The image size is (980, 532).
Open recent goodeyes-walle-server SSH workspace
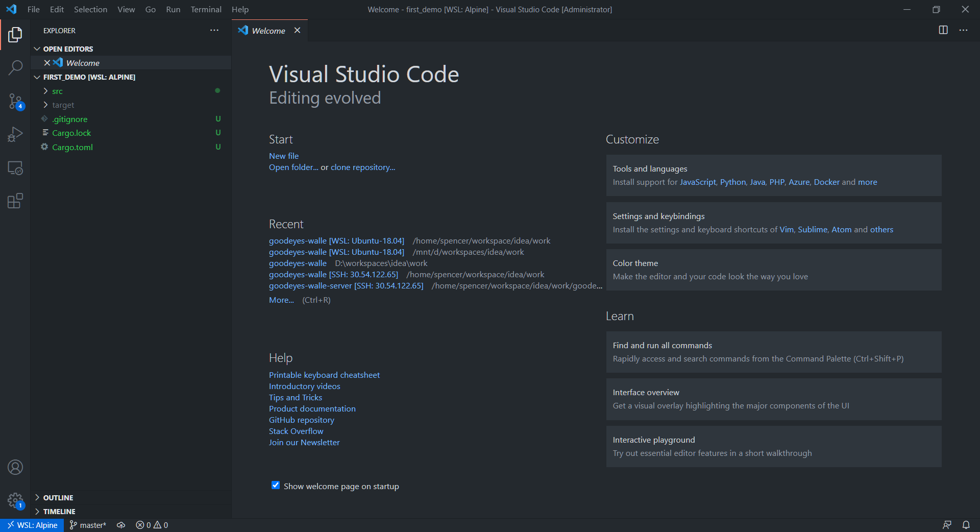coord(346,286)
